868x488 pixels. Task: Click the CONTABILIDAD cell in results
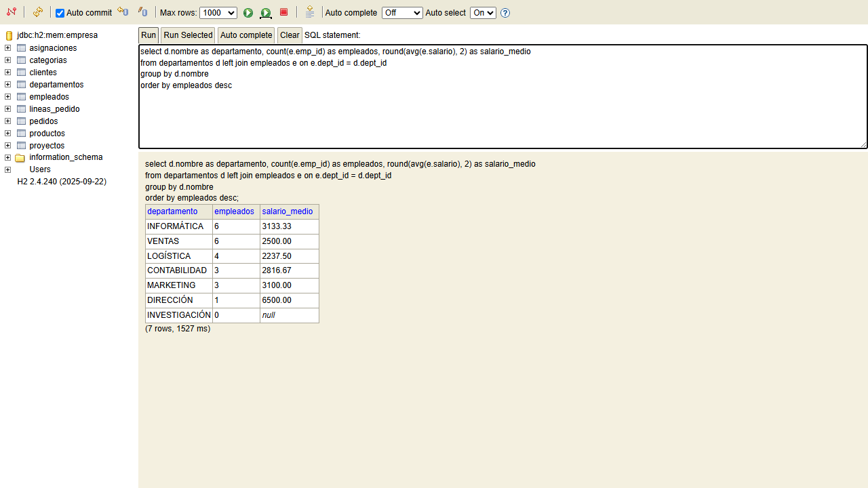pyautogui.click(x=179, y=270)
